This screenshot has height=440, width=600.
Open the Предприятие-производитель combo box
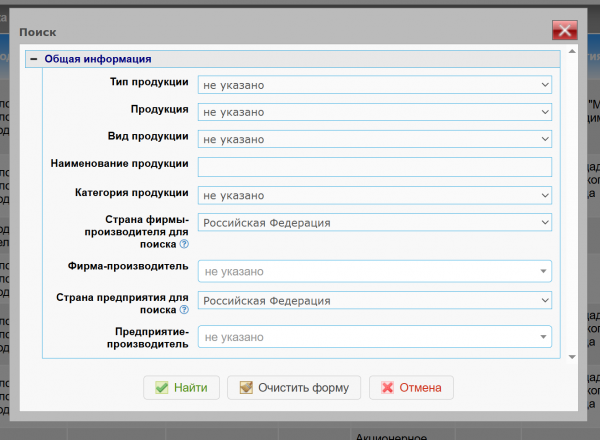pyautogui.click(x=374, y=338)
